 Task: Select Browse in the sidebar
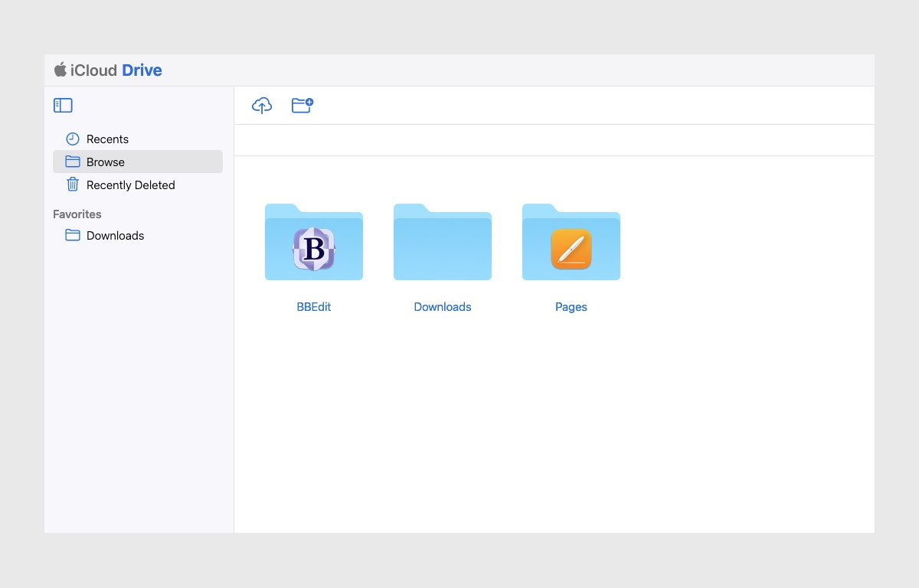pos(138,162)
